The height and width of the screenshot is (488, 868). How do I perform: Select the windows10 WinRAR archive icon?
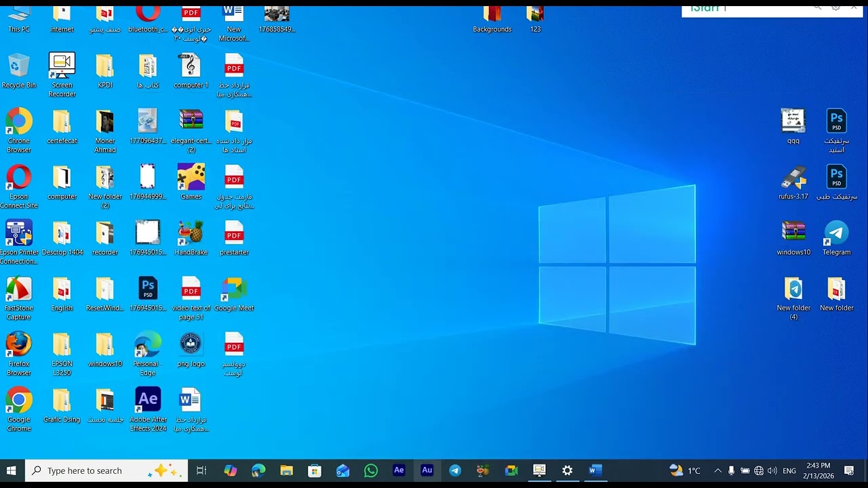click(x=793, y=238)
